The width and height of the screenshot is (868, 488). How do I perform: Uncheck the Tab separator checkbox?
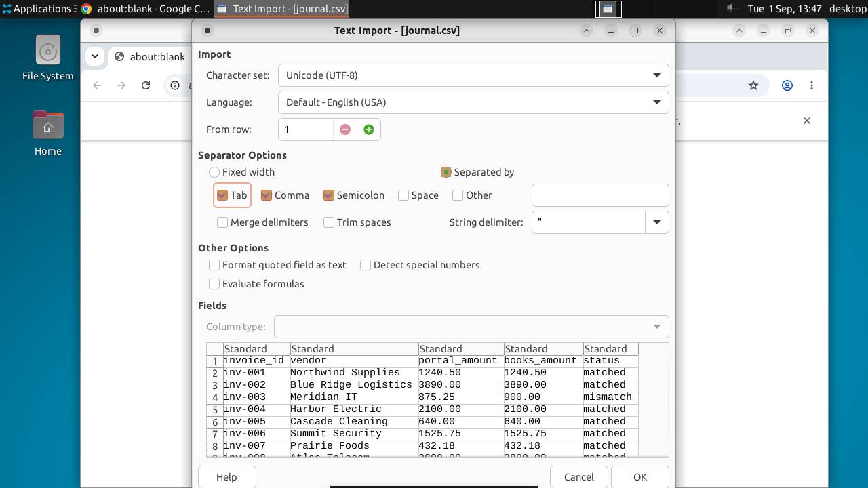pos(222,195)
